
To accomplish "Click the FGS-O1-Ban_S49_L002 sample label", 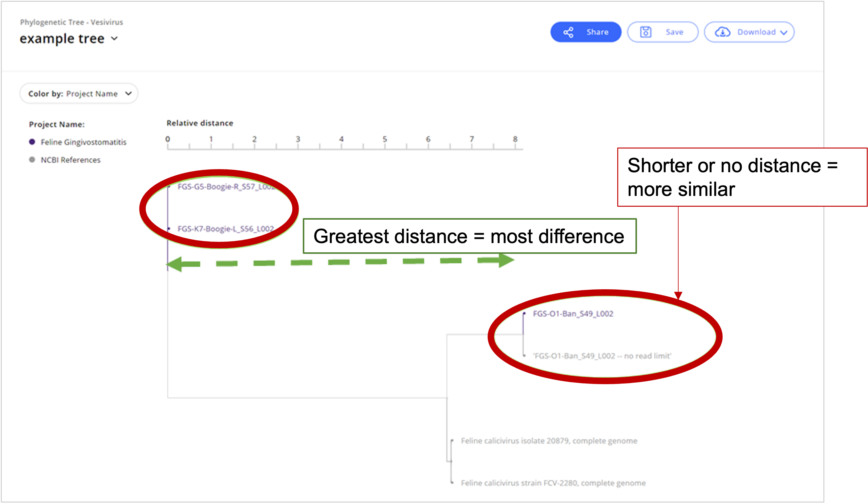I will click(x=573, y=314).
